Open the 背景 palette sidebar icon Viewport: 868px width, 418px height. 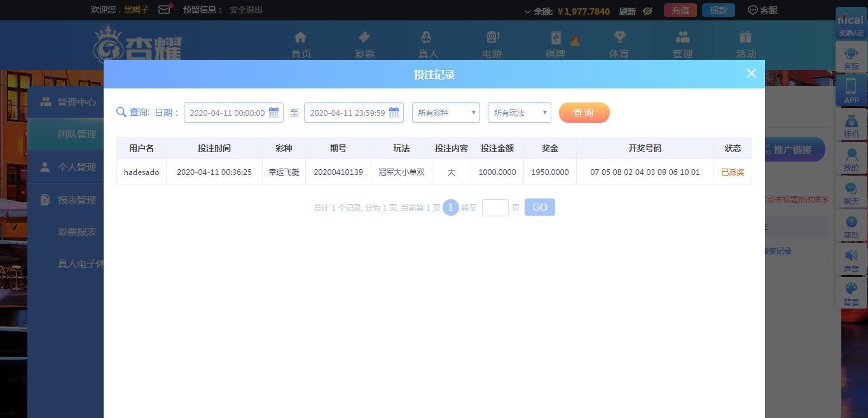851,294
